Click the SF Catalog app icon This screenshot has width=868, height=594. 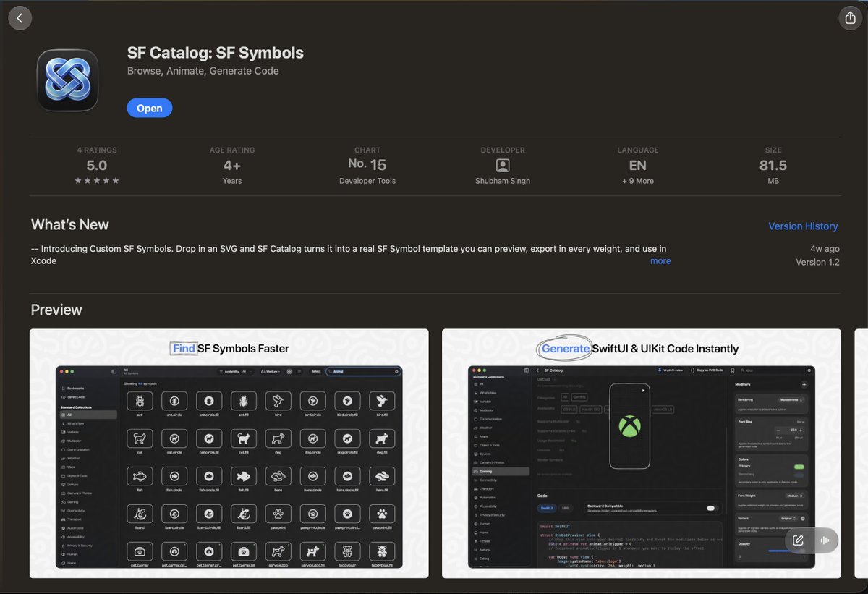(x=67, y=80)
